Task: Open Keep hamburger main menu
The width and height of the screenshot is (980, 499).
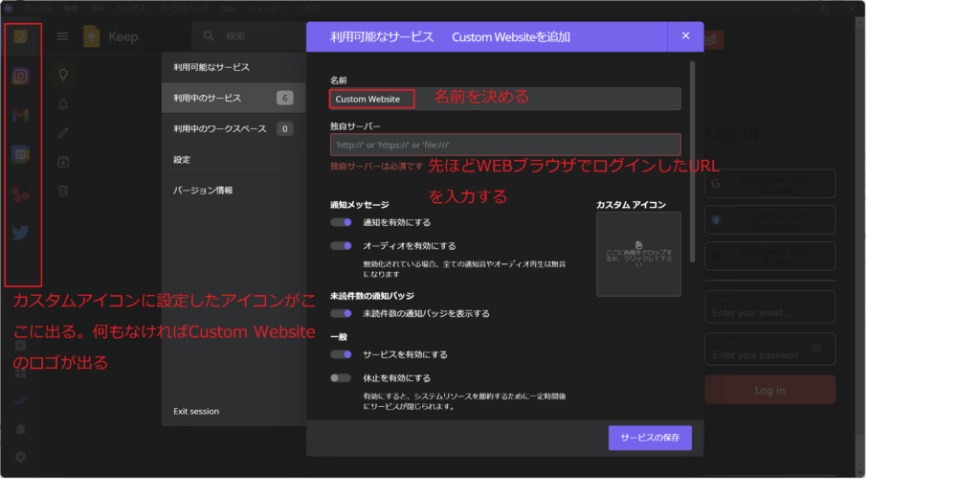Action: click(x=62, y=36)
